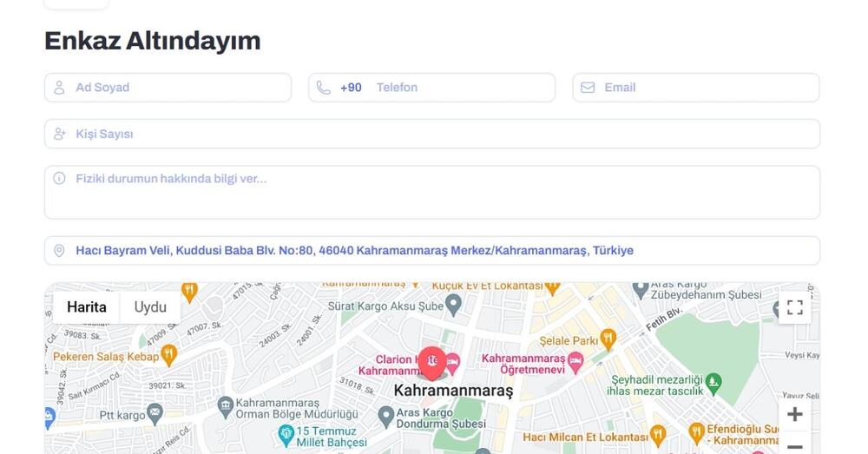Click the Fiziki durumun description textarea
Image resolution: width=868 pixels, height=454 pixels.
(x=431, y=192)
